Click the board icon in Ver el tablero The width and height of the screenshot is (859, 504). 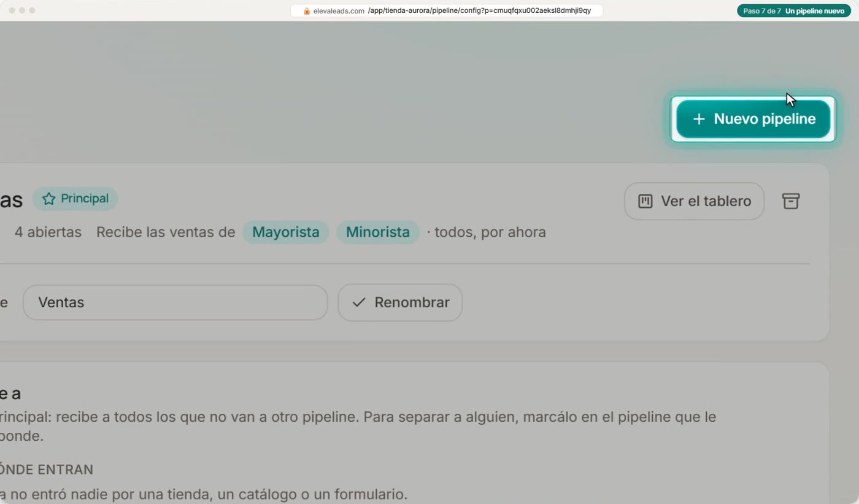[645, 201]
